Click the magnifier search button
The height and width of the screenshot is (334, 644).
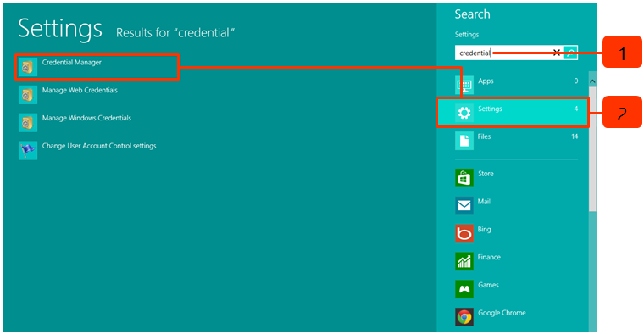pos(571,53)
